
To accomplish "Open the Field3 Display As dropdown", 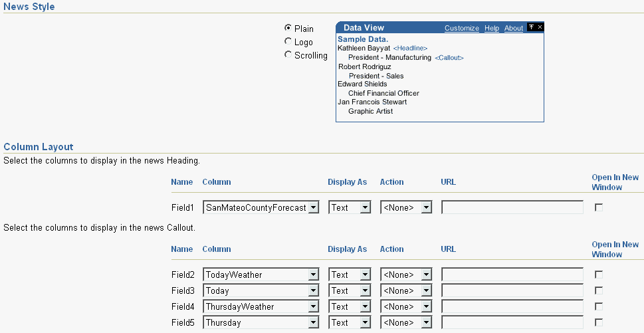I will [350, 290].
